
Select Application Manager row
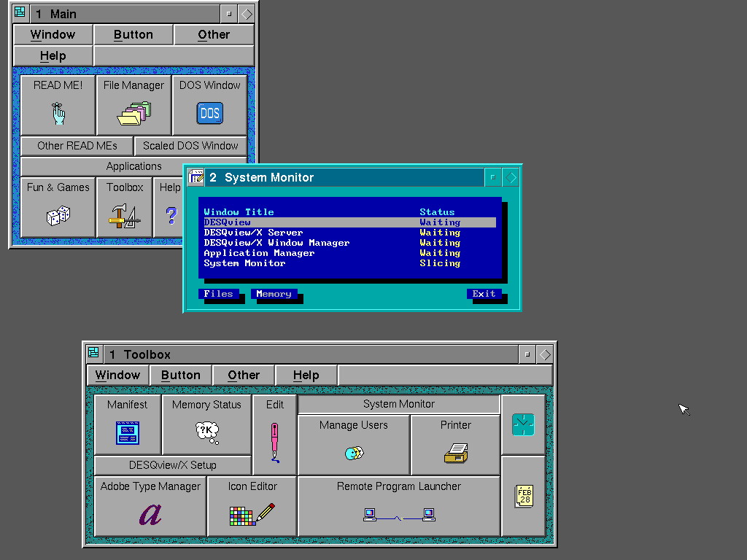point(349,253)
